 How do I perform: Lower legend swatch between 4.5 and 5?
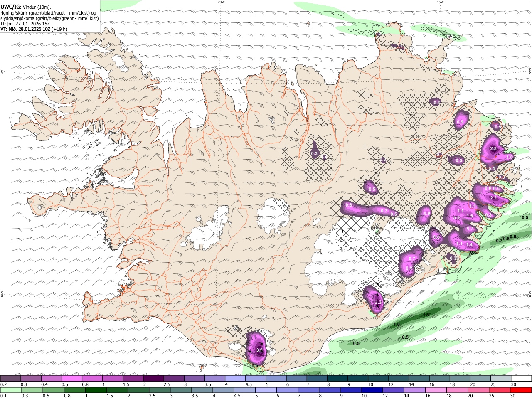click(x=244, y=390)
